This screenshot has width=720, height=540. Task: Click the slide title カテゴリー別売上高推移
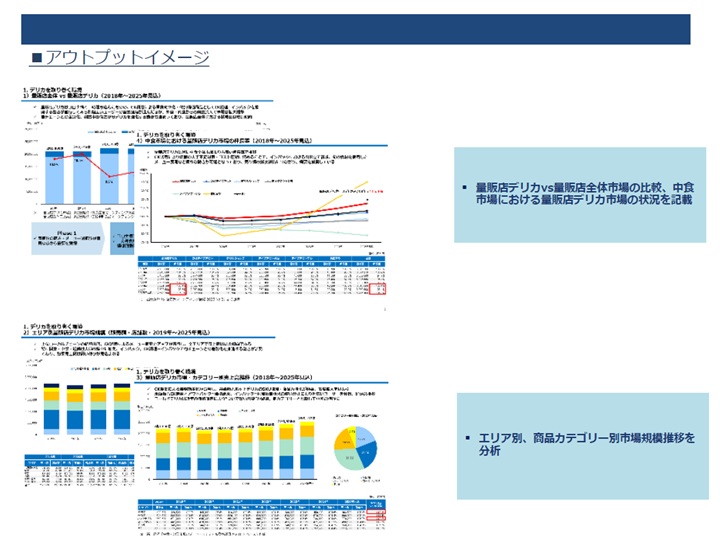coord(225,377)
